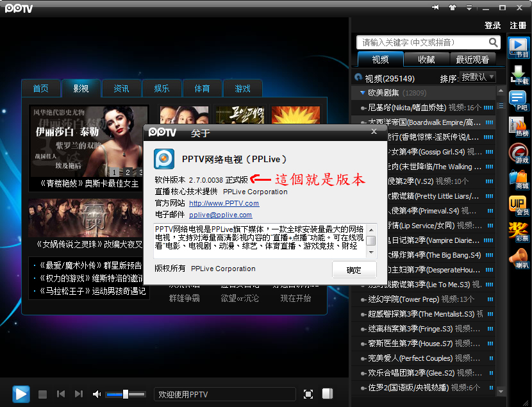532x407 pixels.
Task: Open 《最爱/魔术外传》群星版预告 headline
Action: pos(90,265)
